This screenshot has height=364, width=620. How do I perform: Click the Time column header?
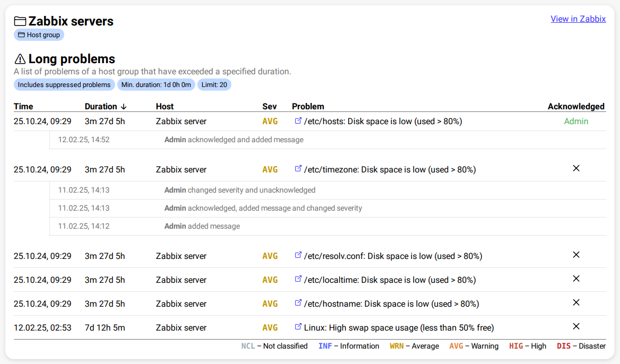pyautogui.click(x=23, y=106)
